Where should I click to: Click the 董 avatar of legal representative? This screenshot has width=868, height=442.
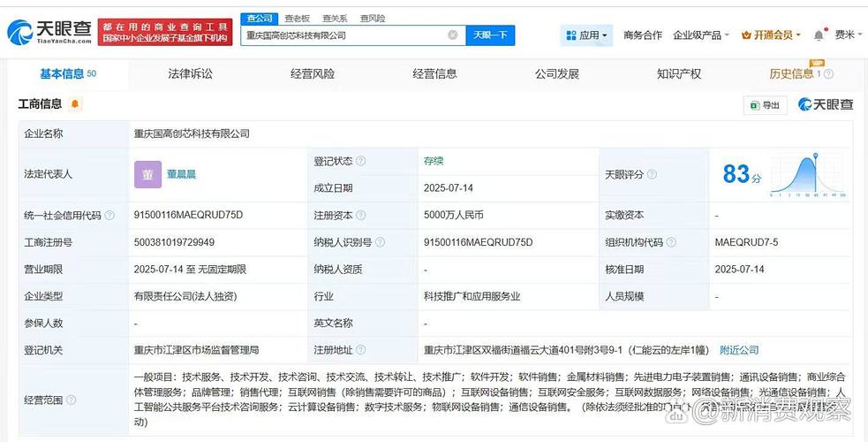[x=147, y=174]
